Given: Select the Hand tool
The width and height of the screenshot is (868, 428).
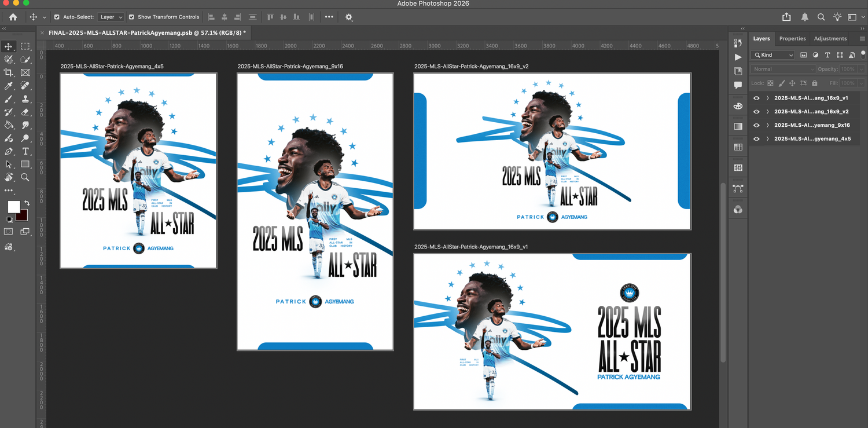Looking at the screenshot, I should click(9, 177).
